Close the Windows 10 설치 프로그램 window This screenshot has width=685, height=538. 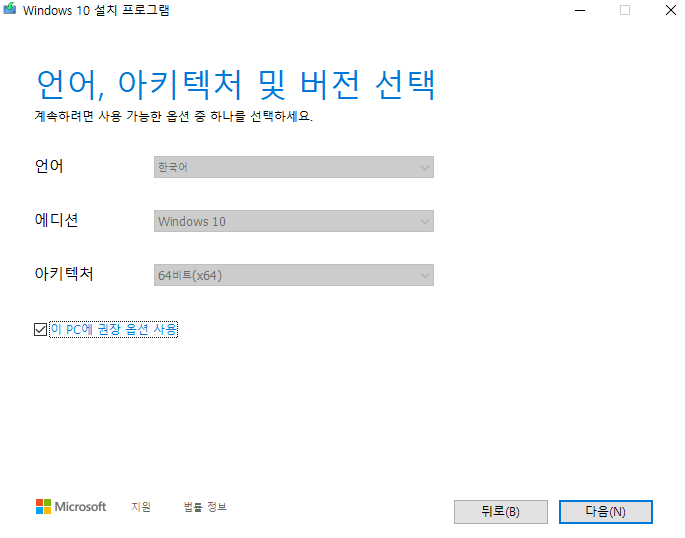point(671,10)
